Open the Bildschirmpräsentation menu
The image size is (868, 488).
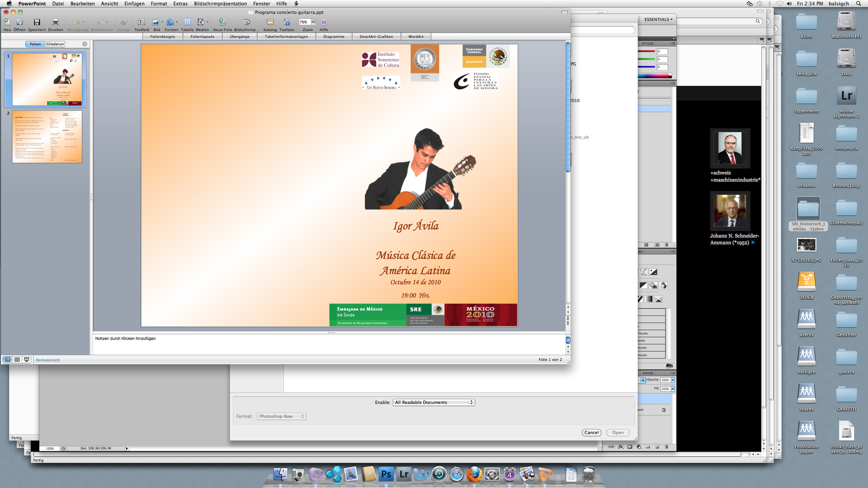pos(220,4)
